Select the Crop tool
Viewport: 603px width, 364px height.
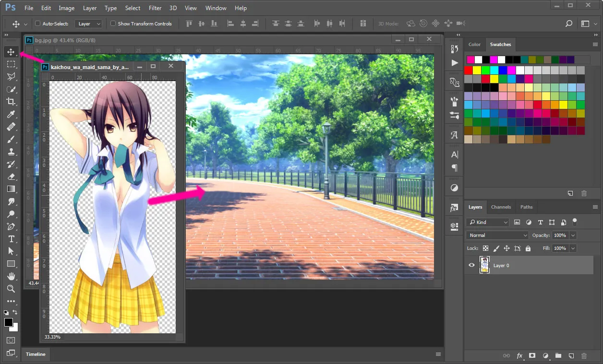tap(11, 102)
